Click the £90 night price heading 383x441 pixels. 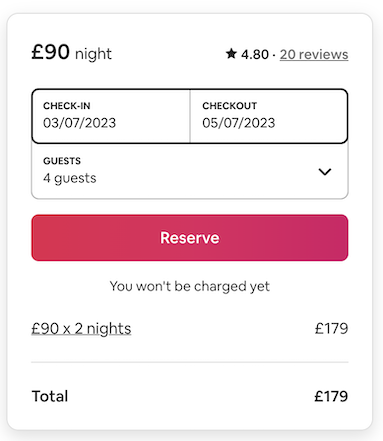pos(72,53)
